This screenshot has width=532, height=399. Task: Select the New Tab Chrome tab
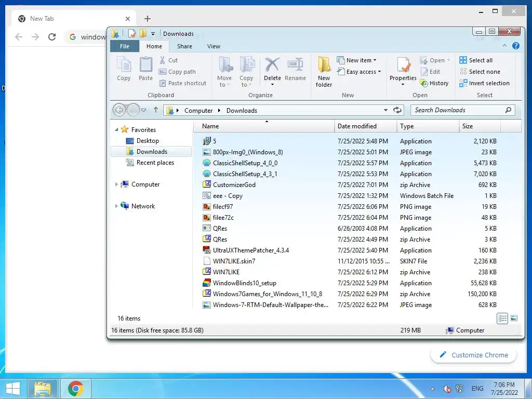point(74,19)
